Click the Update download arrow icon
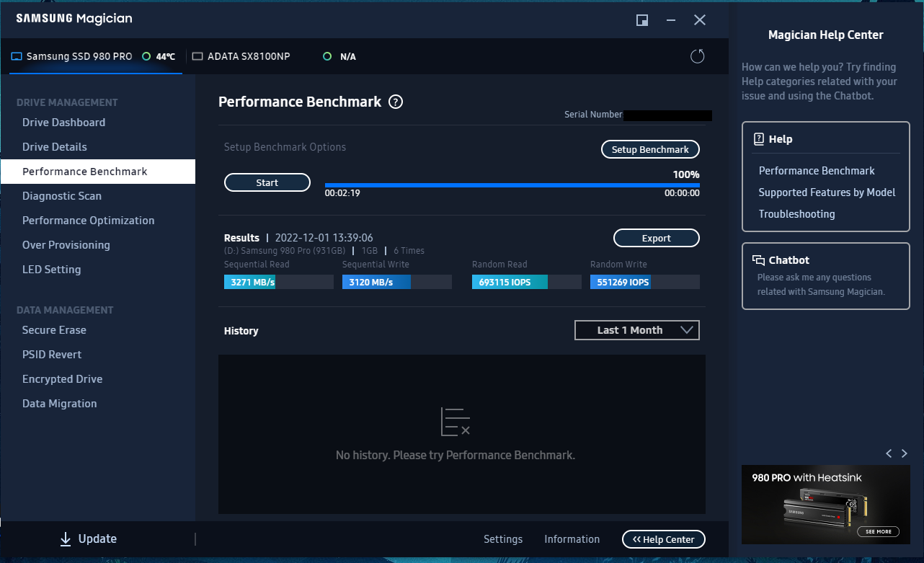Screen dimensions: 924x563 coord(66,538)
